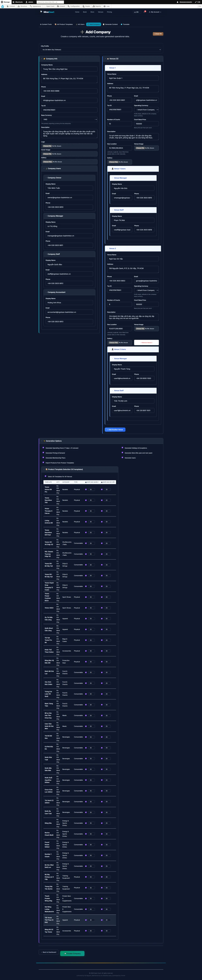Viewport: 202px width, 980px height.
Task: Open the Appearance admin menu
Action: click(36, 6)
